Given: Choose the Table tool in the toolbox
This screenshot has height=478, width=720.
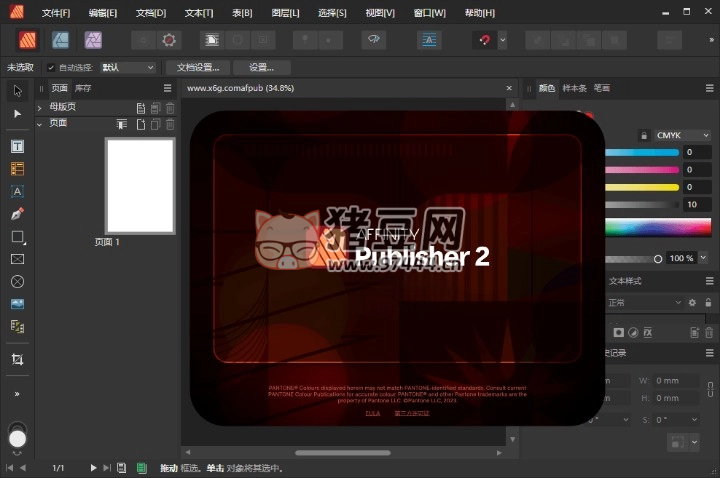Looking at the screenshot, I should click(17, 169).
